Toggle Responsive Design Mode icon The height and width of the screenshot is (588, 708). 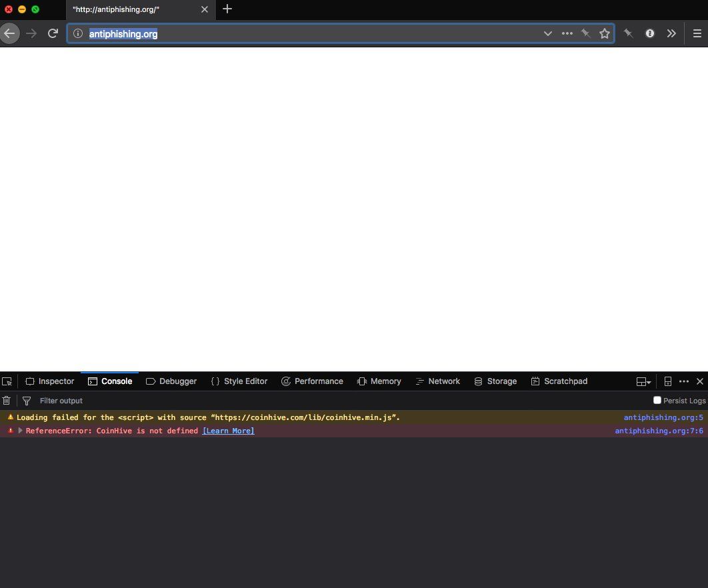(668, 381)
